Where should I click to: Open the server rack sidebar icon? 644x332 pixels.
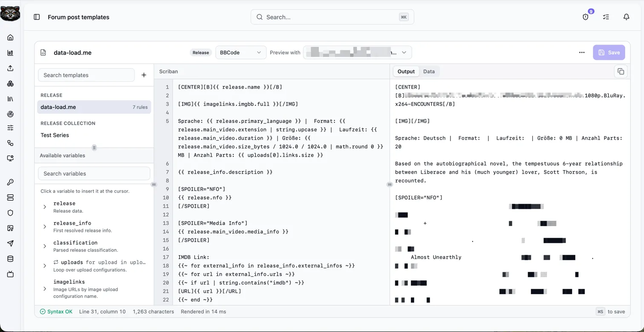pos(10,197)
